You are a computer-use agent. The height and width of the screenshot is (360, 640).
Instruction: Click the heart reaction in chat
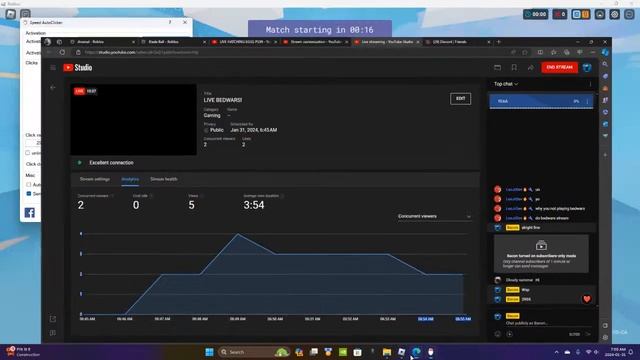pyautogui.click(x=587, y=299)
